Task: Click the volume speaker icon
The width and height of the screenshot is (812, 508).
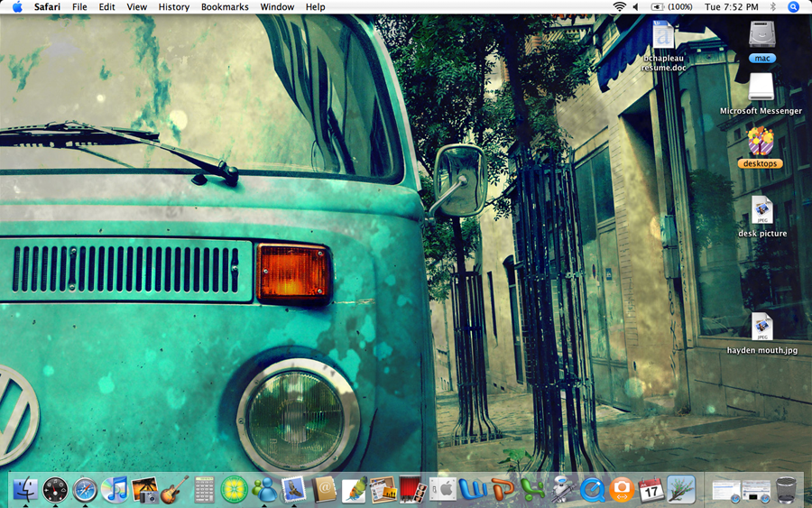Action: point(636,6)
